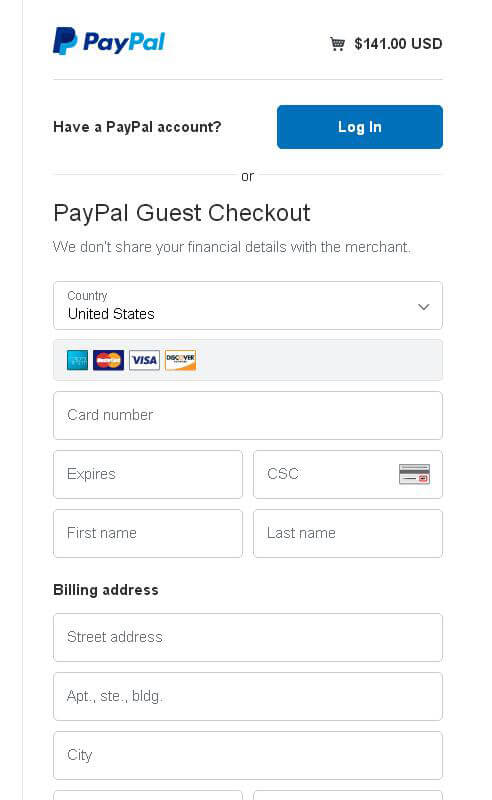Click the CSC card help icon
The width and height of the screenshot is (492, 800).
pos(414,474)
